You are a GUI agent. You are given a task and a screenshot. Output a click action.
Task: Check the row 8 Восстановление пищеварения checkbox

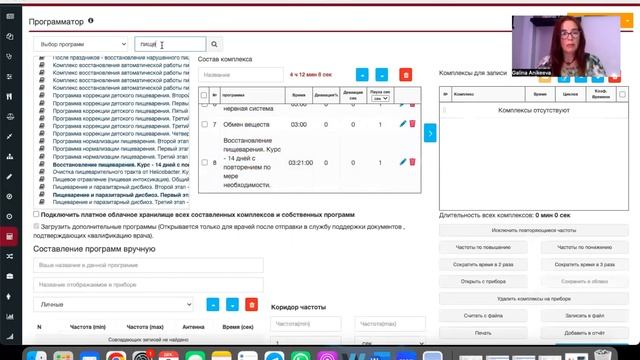click(x=204, y=162)
